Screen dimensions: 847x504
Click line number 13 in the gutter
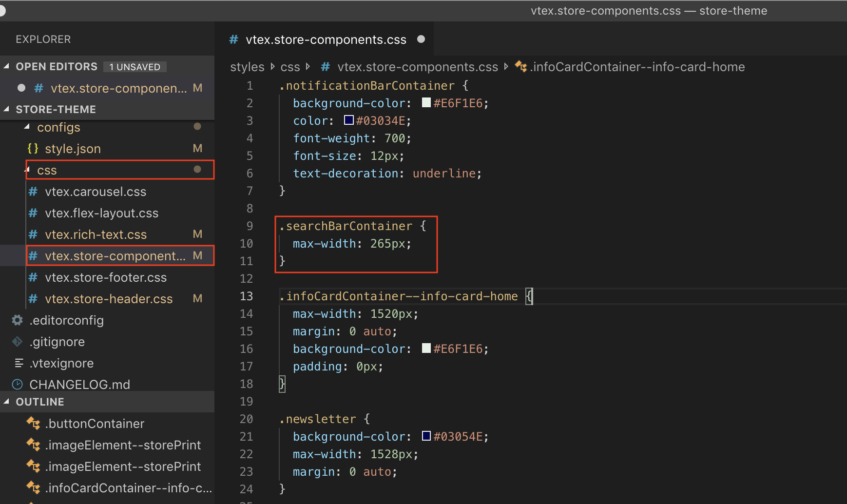247,296
